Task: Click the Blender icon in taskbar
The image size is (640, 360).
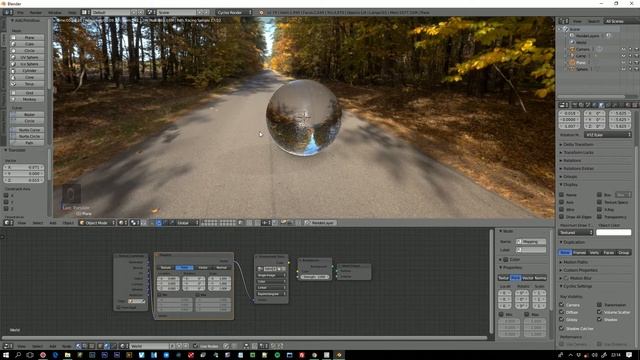Action: pyautogui.click(x=339, y=355)
